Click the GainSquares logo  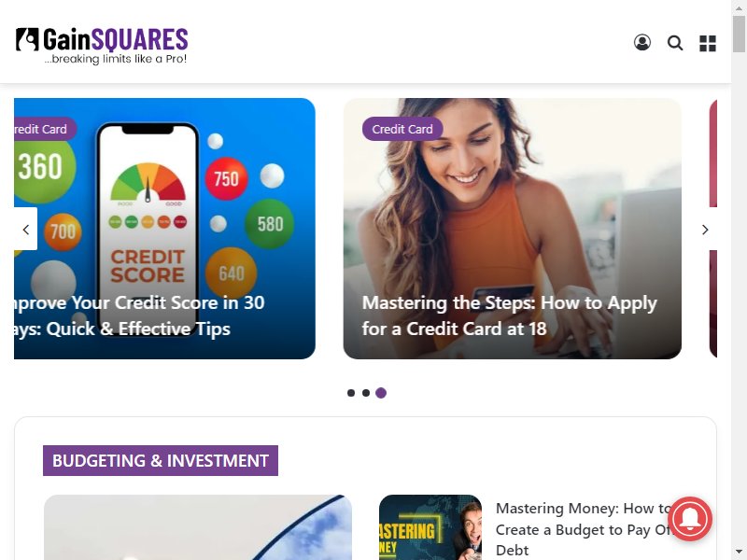point(102,45)
